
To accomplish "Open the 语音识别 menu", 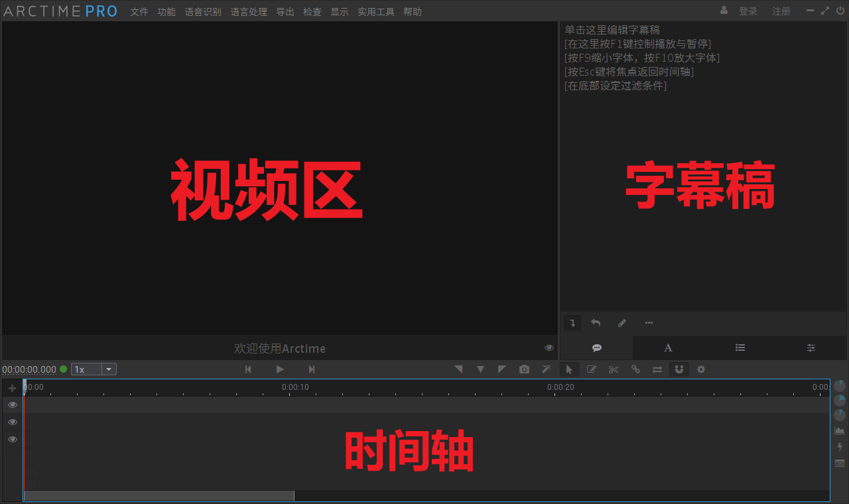I will [x=203, y=12].
